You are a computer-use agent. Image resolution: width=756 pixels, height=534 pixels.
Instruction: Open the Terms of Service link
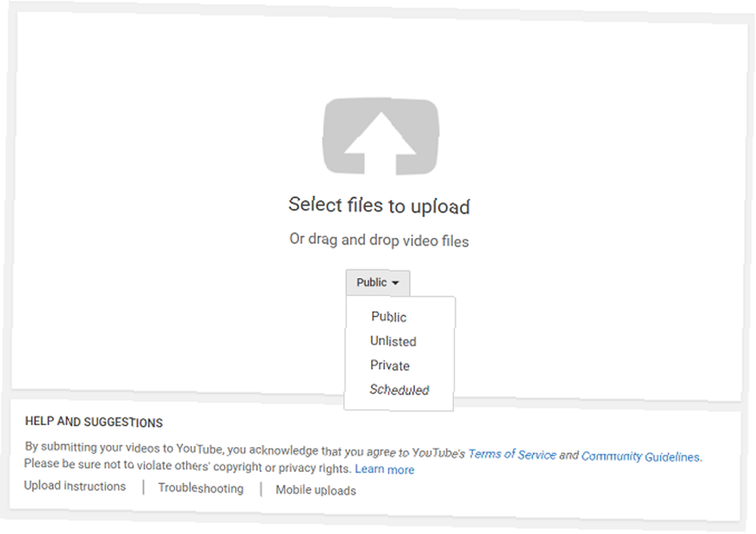coord(512,454)
